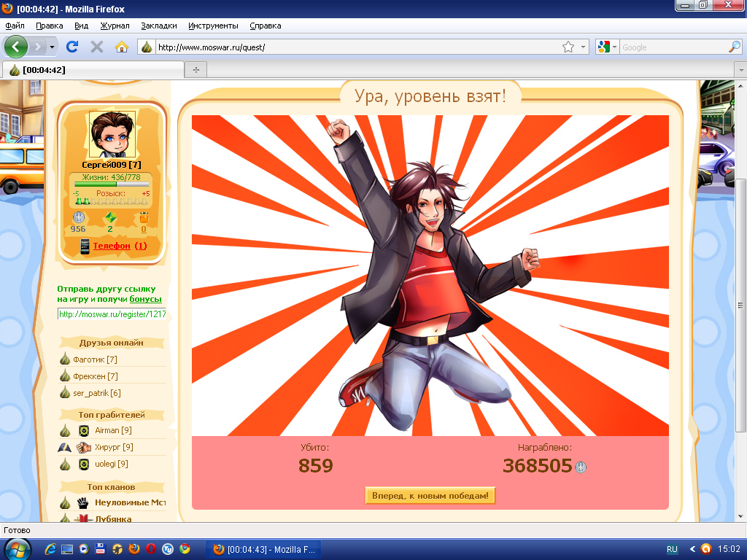Click the fist emblem beside Неуловимые
Screen dimensions: 747x560
[x=83, y=502]
